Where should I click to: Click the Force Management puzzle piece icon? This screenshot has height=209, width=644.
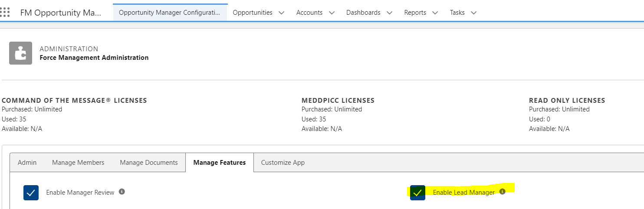coord(20,53)
